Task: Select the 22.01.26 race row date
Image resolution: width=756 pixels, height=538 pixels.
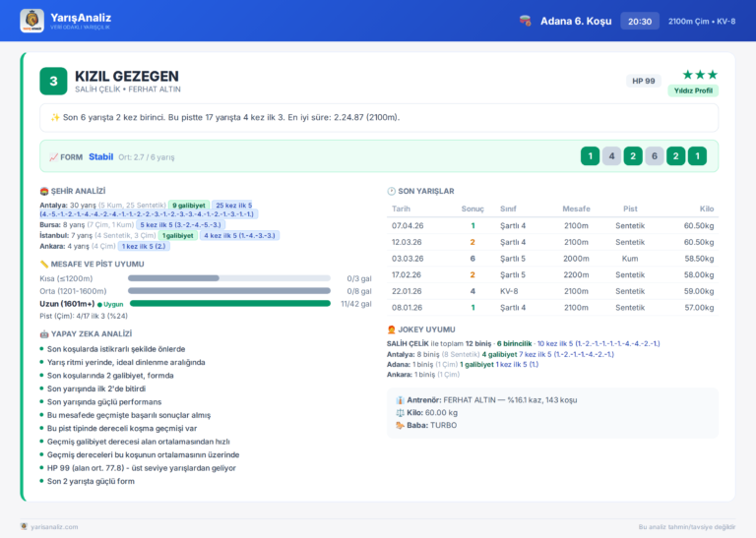Action: (x=407, y=291)
